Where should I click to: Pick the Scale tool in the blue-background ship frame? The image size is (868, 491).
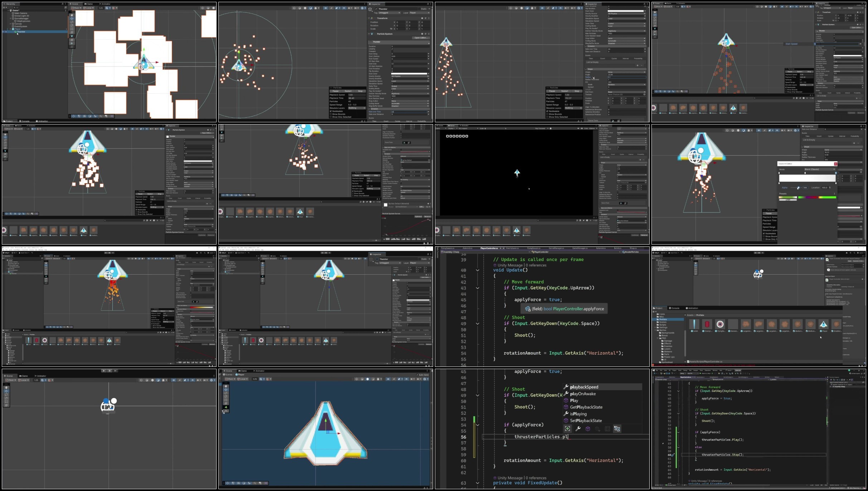[x=226, y=397]
